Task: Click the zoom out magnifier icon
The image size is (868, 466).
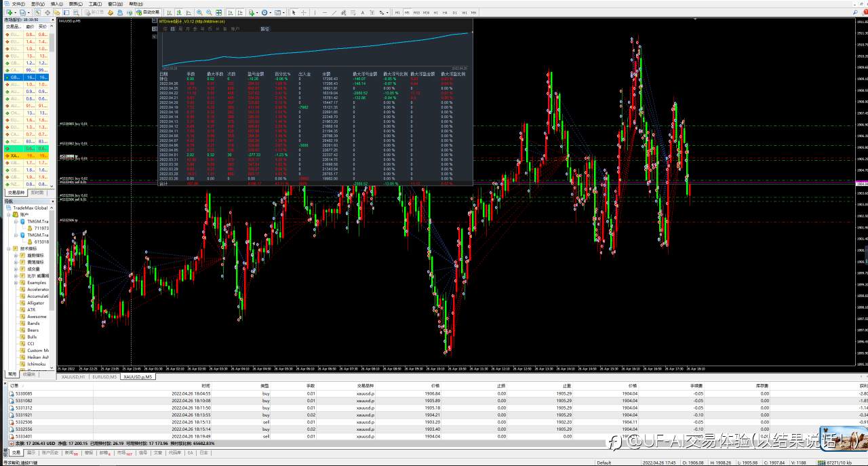Action: pyautogui.click(x=209, y=12)
